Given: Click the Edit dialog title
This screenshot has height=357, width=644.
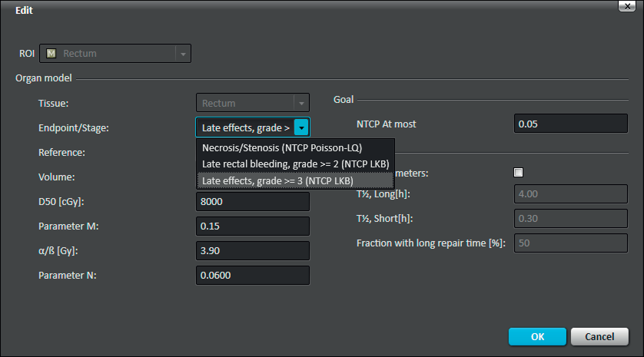Looking at the screenshot, I should coord(24,10).
